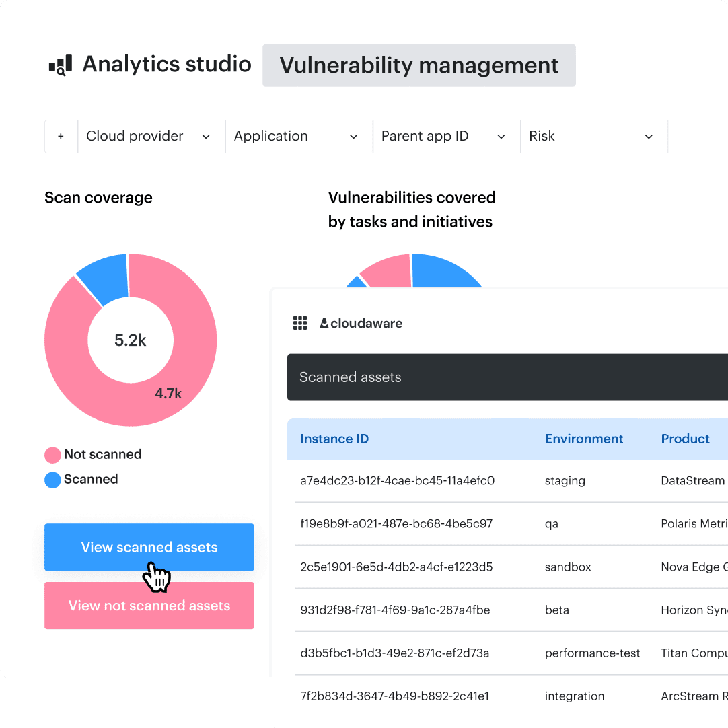Screen dimensions: 728x728
Task: Select instance d3b5fbc1-b1d3-49e2-871c-ef2d73a
Action: point(395,653)
